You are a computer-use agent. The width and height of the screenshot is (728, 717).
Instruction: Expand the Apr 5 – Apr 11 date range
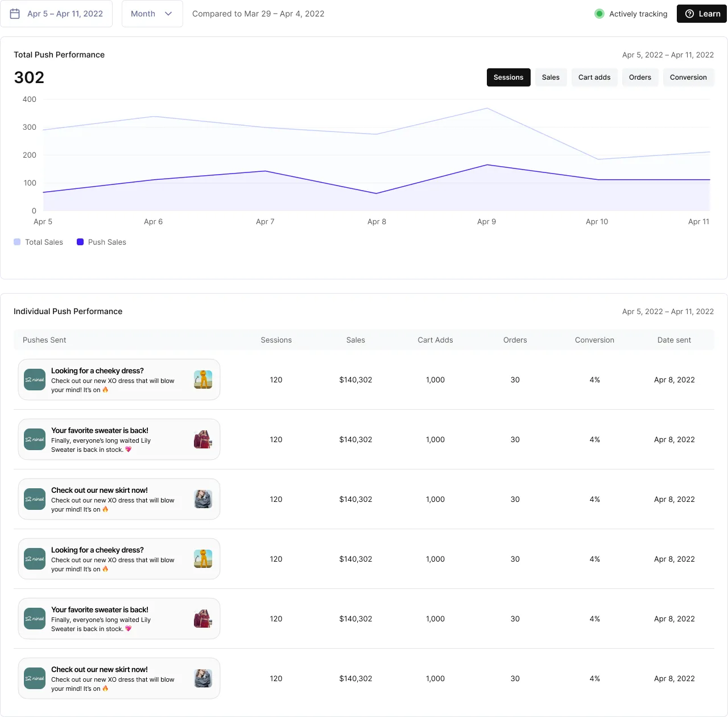[64, 13]
